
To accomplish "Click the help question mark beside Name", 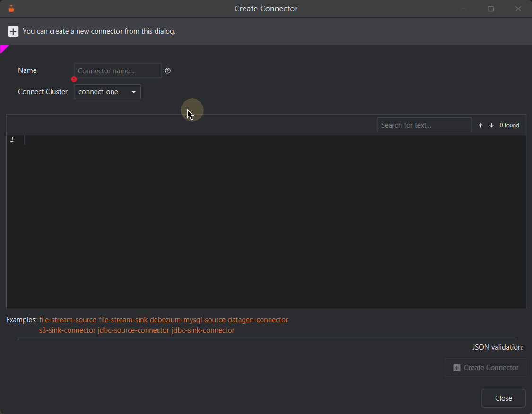I will click(167, 70).
